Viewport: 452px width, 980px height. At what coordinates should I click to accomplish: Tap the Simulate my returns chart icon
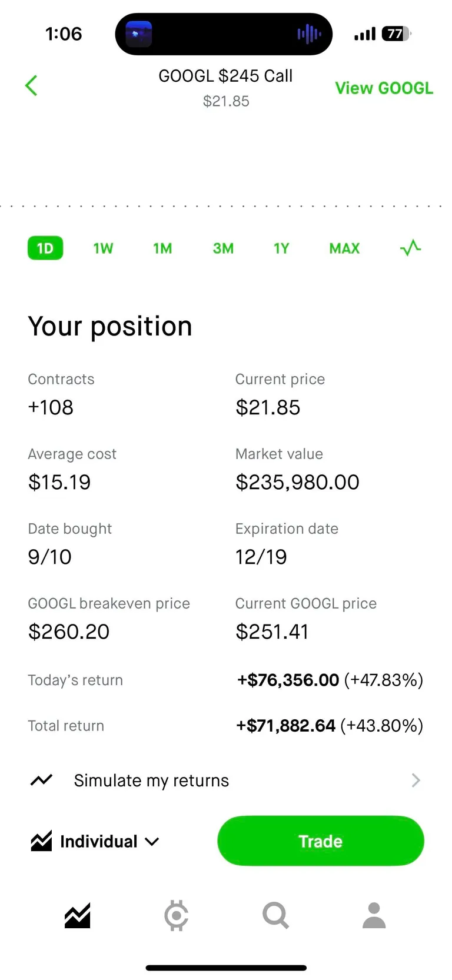[x=41, y=780]
